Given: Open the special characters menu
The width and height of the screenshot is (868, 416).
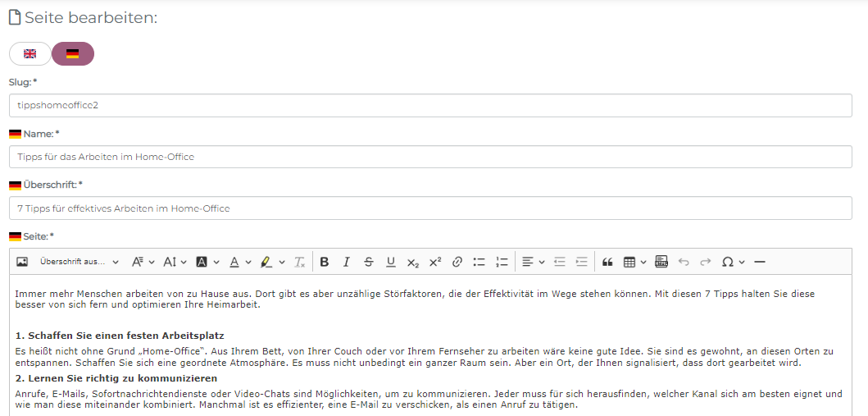Looking at the screenshot, I should (x=733, y=262).
